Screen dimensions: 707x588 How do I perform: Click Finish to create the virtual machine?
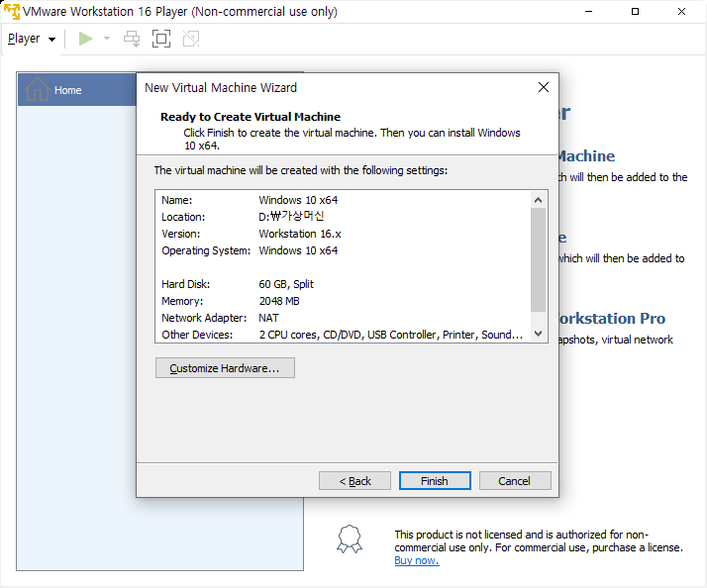435,481
